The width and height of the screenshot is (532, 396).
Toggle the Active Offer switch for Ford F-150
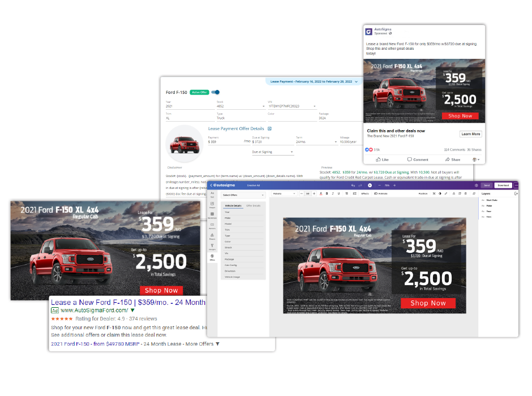(x=216, y=92)
